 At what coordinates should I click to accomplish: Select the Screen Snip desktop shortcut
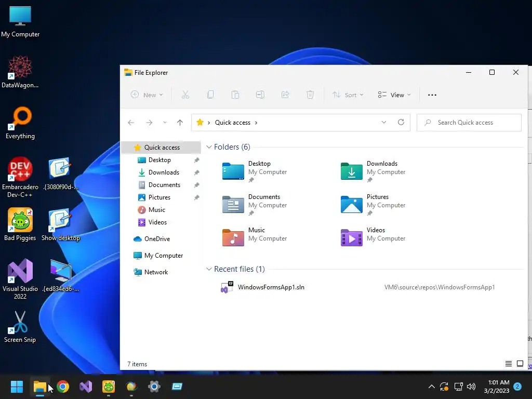(20, 327)
